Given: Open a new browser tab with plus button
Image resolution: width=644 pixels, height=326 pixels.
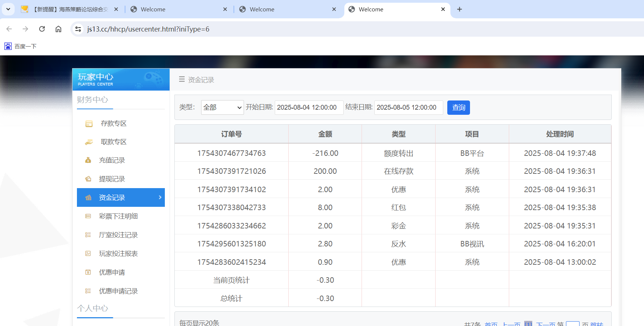Looking at the screenshot, I should coord(459,9).
